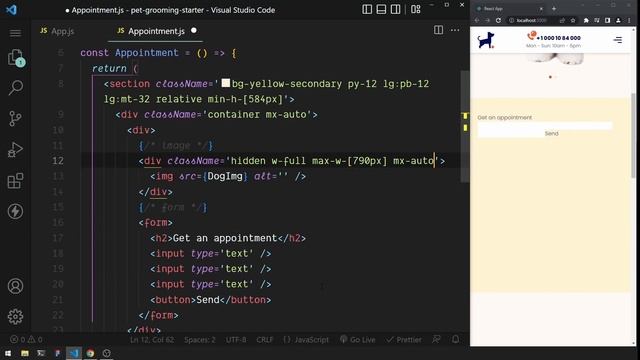The image size is (640, 360).
Task: Split the editor to the right
Action: click(438, 30)
